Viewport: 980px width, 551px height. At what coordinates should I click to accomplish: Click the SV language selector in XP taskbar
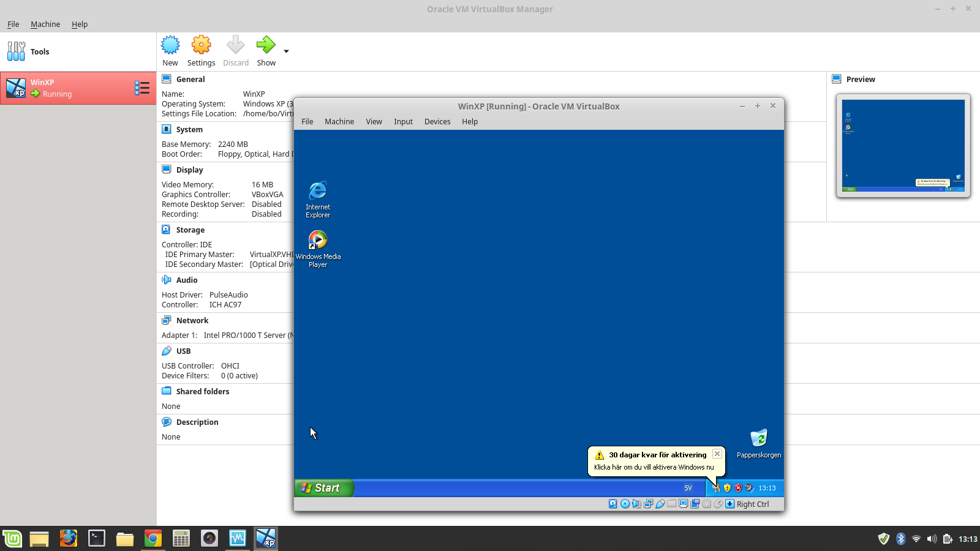[x=688, y=488]
